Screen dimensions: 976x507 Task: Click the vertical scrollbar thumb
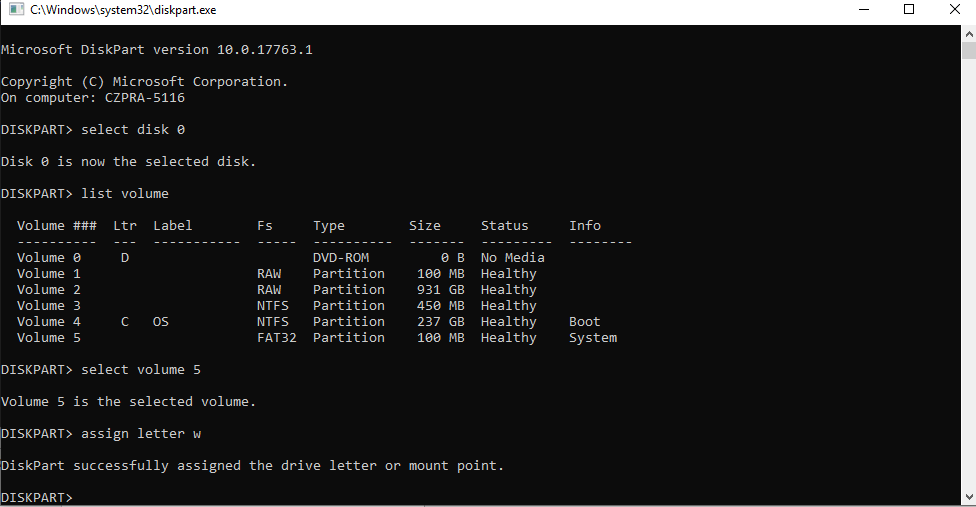pos(969,50)
